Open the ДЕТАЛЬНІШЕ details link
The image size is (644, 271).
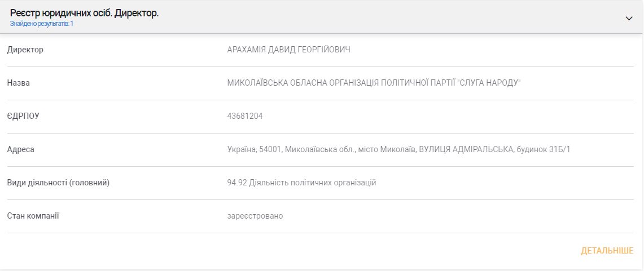tap(607, 251)
